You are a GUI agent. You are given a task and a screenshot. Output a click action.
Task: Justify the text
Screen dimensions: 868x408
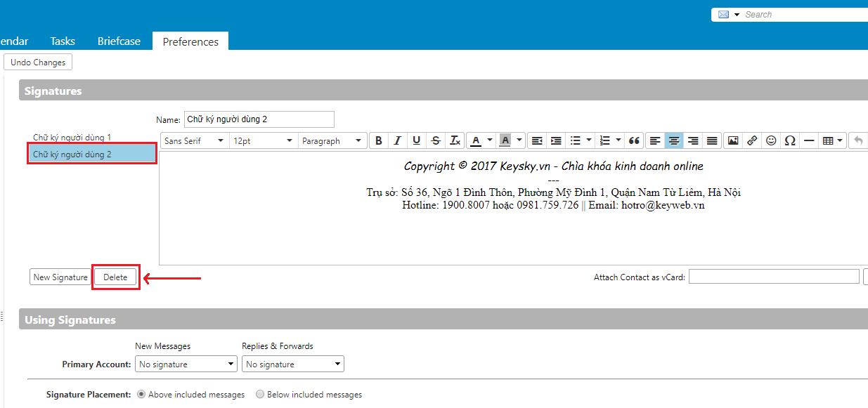tap(712, 140)
